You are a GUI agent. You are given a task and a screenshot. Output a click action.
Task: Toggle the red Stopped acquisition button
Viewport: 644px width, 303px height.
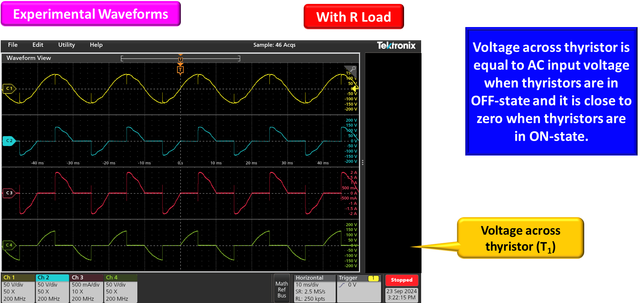[x=402, y=280]
